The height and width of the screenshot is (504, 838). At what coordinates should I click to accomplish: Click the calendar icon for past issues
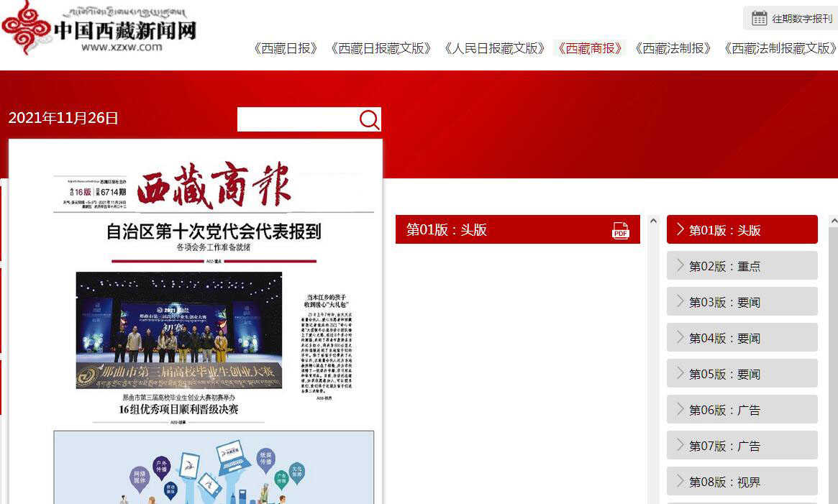759,18
